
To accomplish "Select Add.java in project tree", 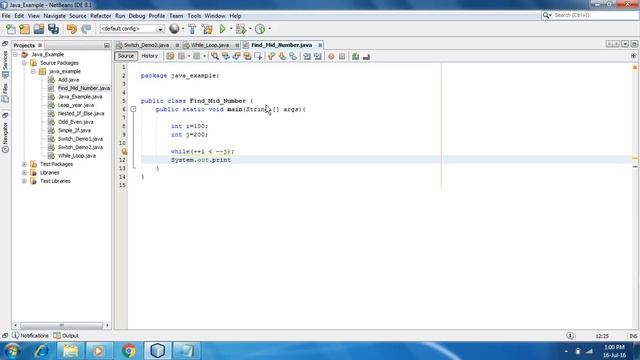I will point(68,80).
